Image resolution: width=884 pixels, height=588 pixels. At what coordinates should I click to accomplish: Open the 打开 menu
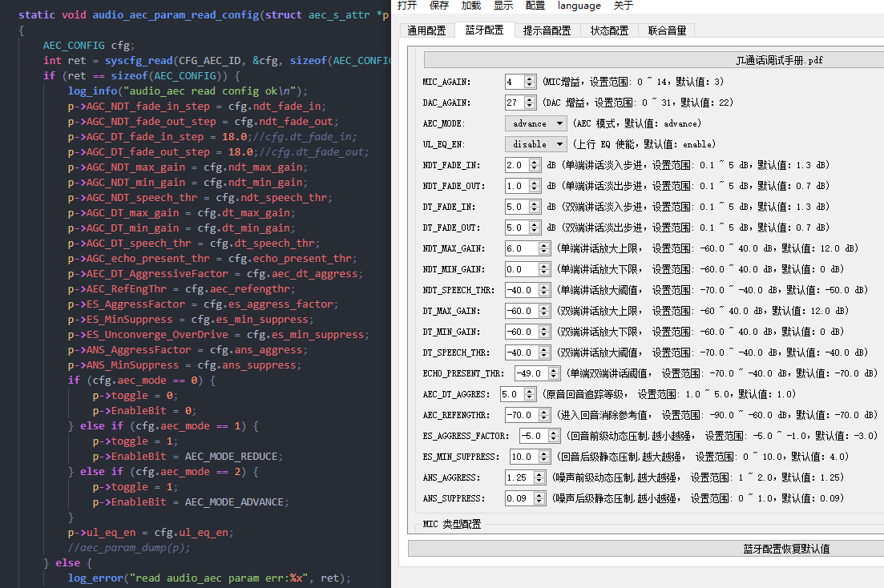click(407, 6)
